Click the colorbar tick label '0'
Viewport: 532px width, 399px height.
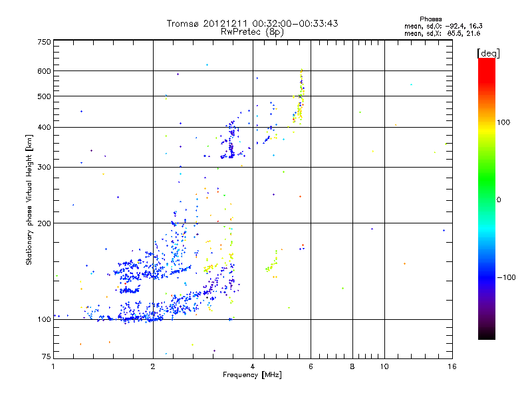[499, 200]
